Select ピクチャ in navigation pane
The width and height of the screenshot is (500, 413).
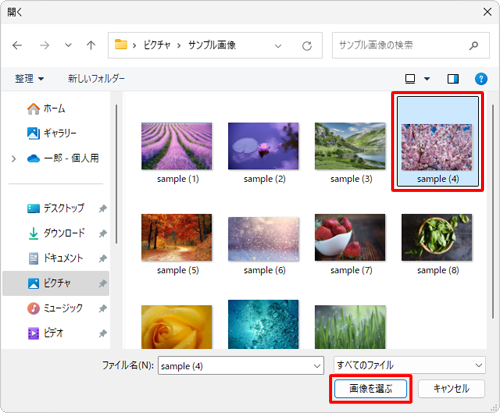click(56, 283)
